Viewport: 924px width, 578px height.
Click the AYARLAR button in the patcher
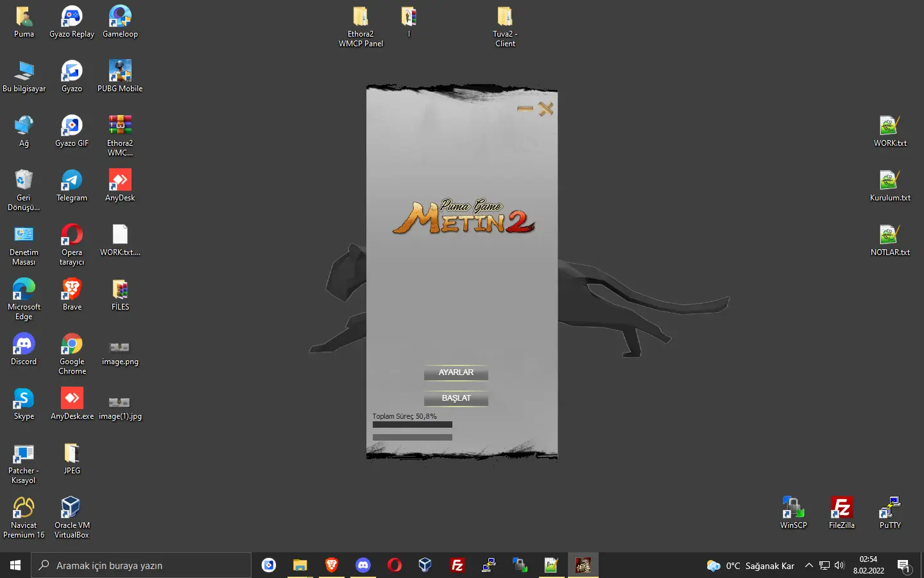click(x=456, y=373)
